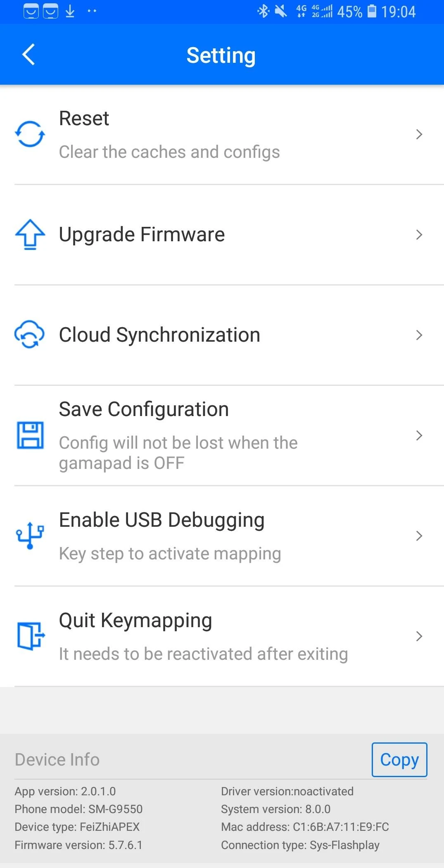Open the Save Configuration chevron arrow

[419, 435]
